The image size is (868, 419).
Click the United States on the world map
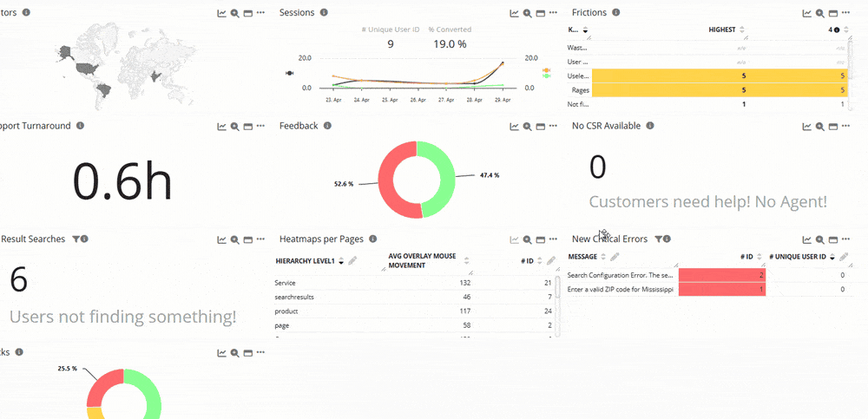[86, 69]
